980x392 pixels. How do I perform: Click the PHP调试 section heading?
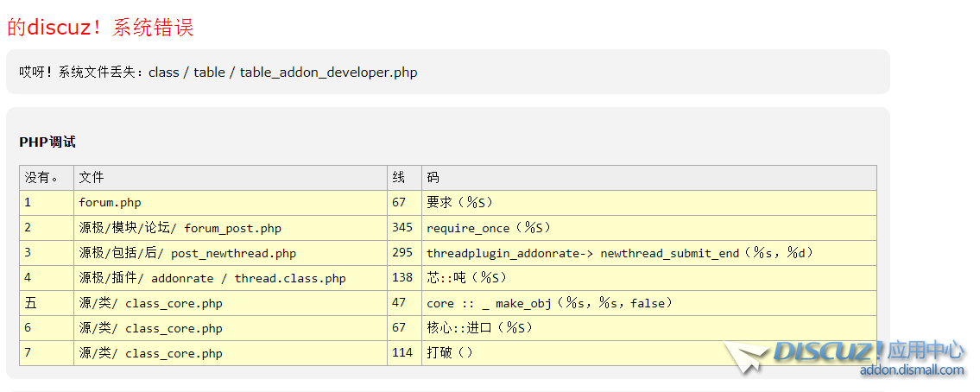coord(47,142)
